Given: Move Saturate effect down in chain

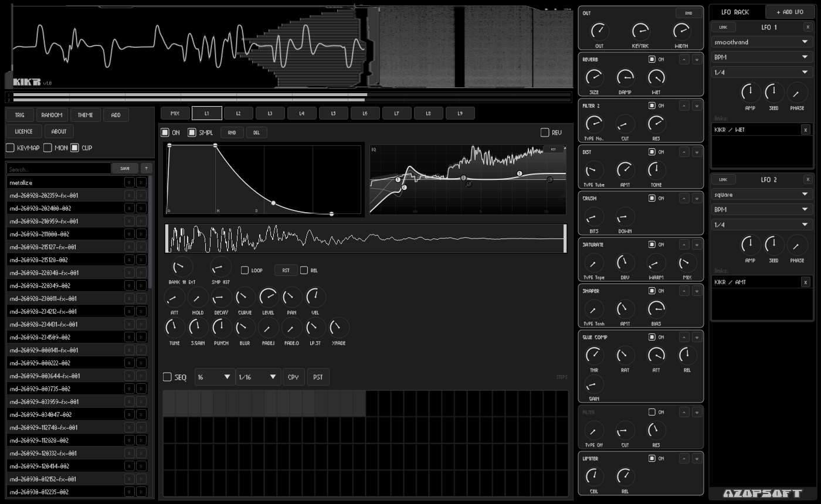Looking at the screenshot, I should coord(697,244).
